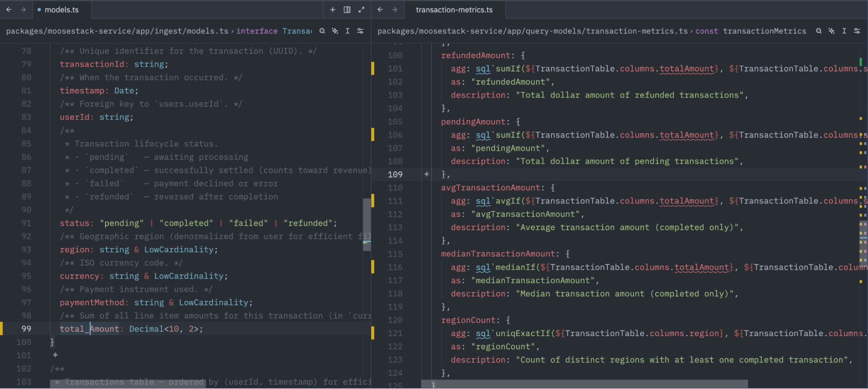The width and height of the screenshot is (868, 389).
Task: Toggle editor settings sliders icon in transaction-metrics.ts pane
Action: click(x=857, y=31)
